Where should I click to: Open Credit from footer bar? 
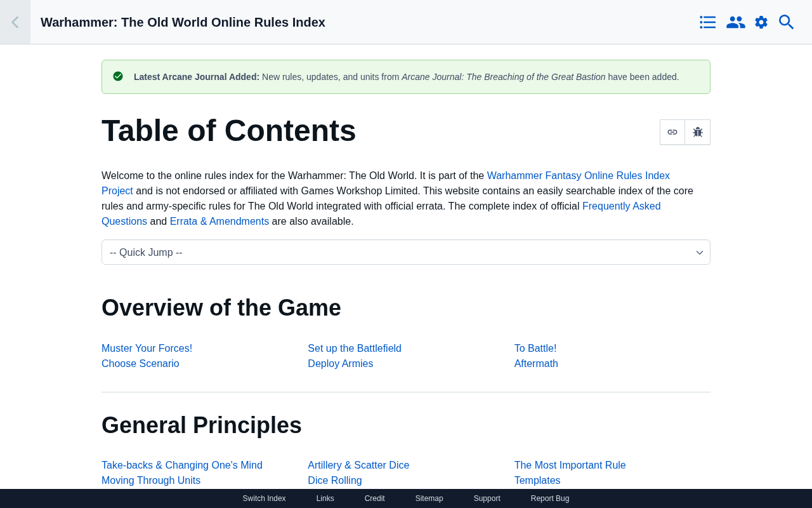[375, 498]
